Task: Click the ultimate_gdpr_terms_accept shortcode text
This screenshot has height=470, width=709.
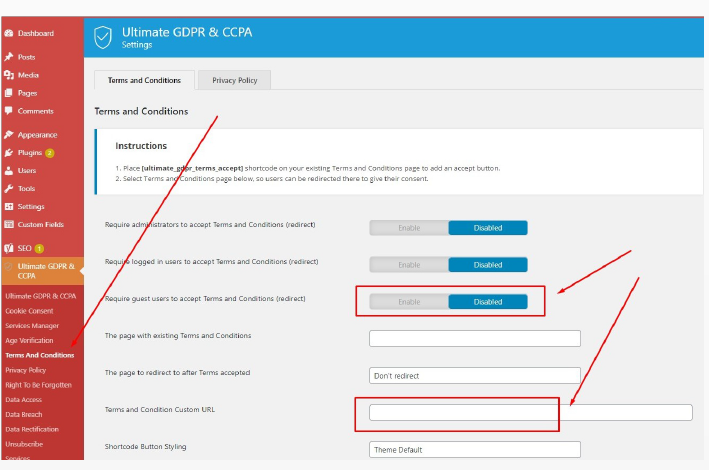Action: (x=192, y=168)
